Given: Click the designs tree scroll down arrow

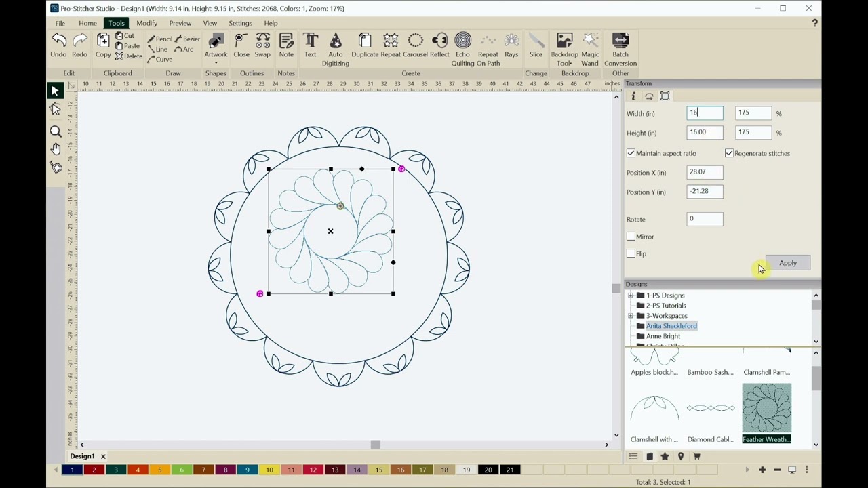Looking at the screenshot, I should 816,341.
